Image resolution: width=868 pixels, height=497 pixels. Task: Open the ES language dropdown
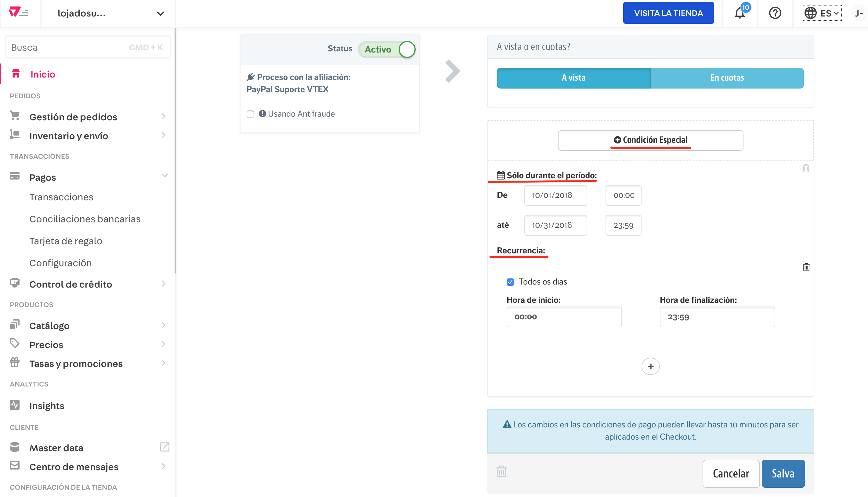click(822, 13)
